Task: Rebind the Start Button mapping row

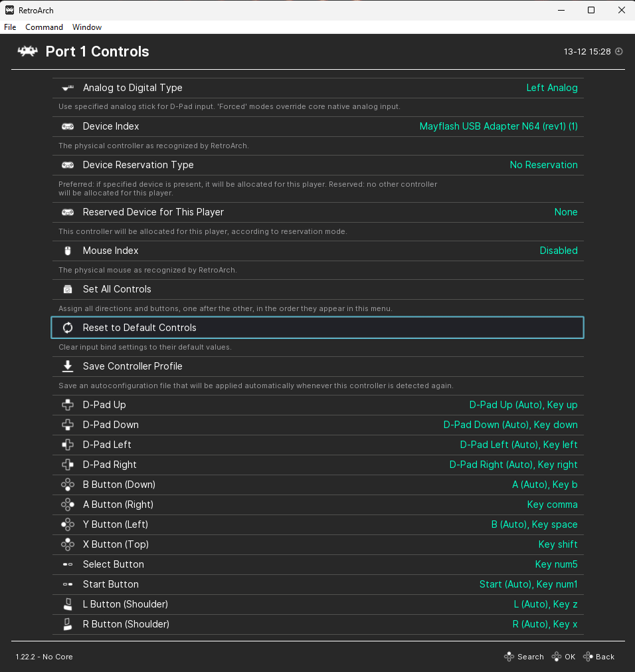Action: [x=317, y=584]
